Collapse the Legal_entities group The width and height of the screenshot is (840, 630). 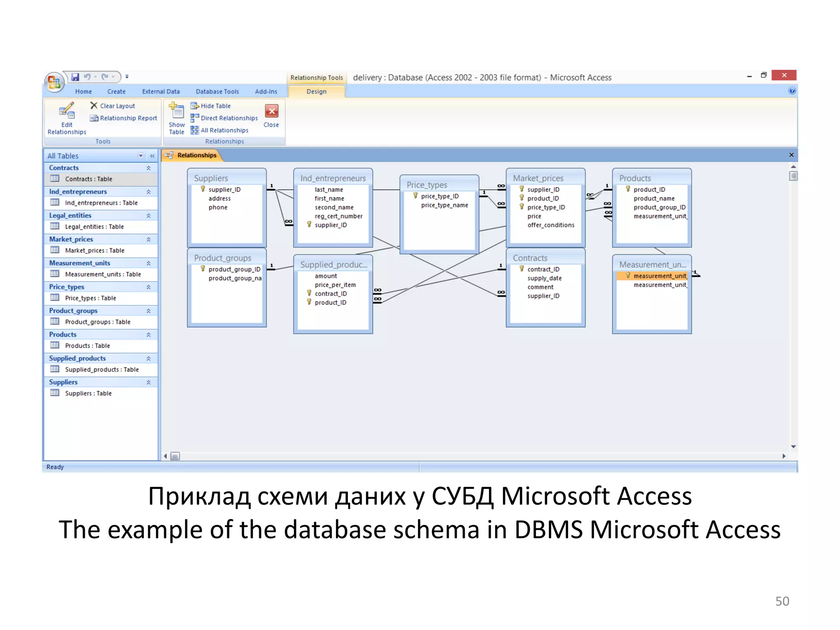(148, 216)
